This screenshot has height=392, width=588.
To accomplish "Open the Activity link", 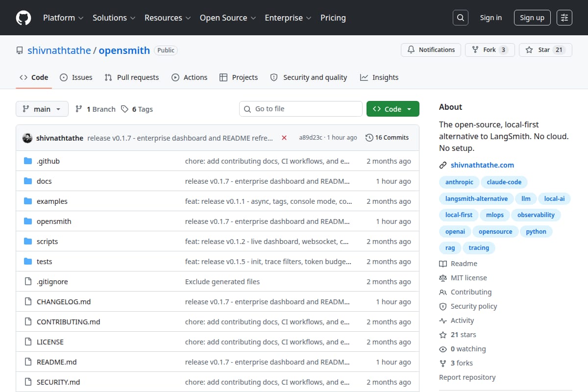I will 457,320.
